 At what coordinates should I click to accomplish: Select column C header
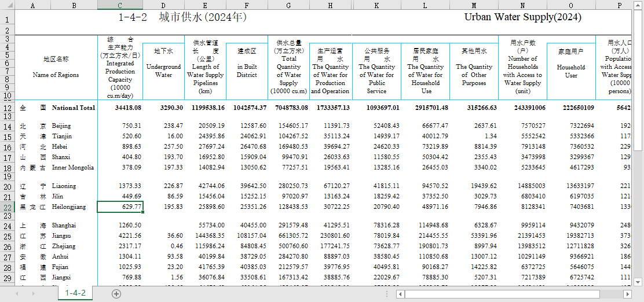tap(120, 5)
